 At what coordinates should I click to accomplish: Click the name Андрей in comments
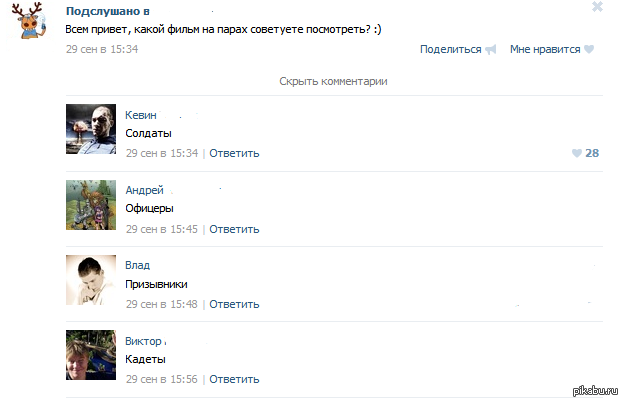click(144, 190)
